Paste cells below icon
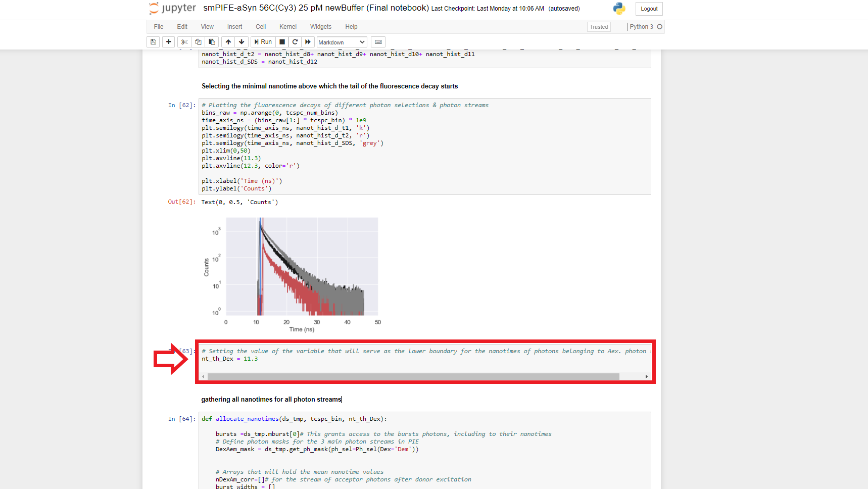 tap(212, 42)
